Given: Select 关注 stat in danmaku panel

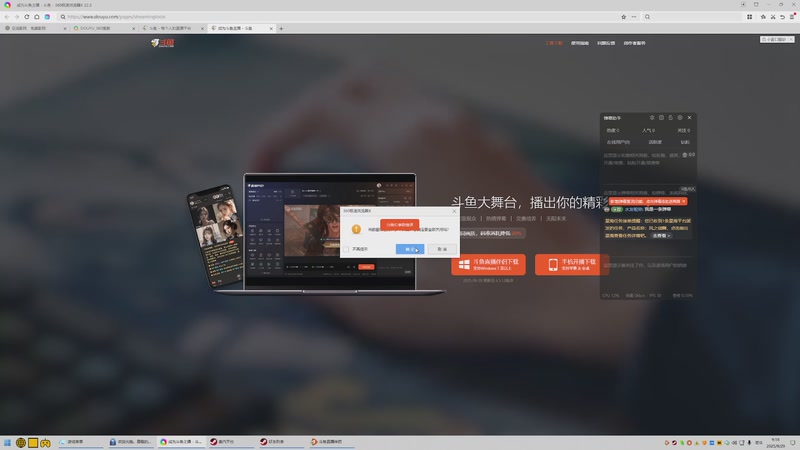Looking at the screenshot, I should [684, 131].
